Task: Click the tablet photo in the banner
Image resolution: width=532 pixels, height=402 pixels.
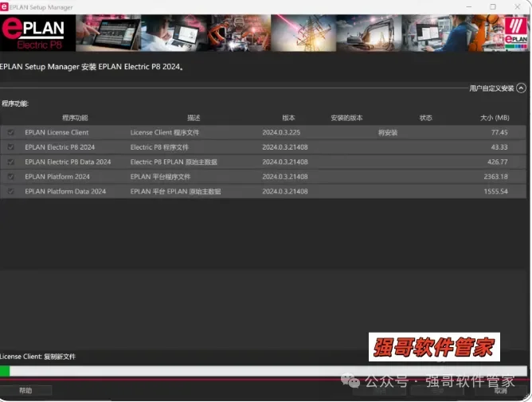Action: coord(108,33)
